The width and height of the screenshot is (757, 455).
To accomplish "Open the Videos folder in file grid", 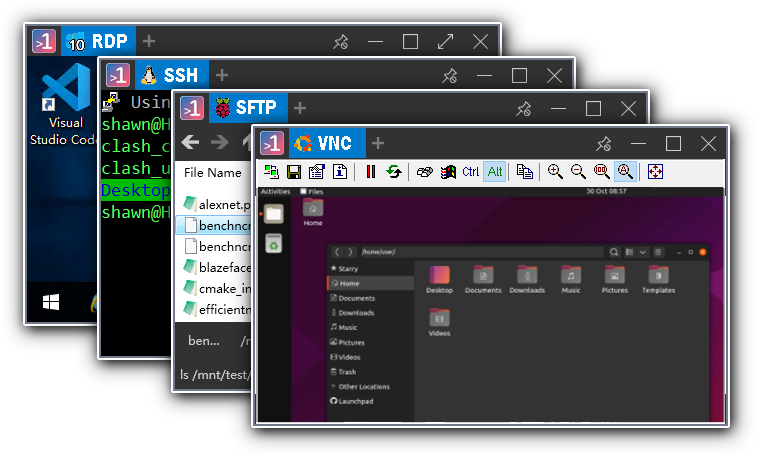I will (x=439, y=323).
